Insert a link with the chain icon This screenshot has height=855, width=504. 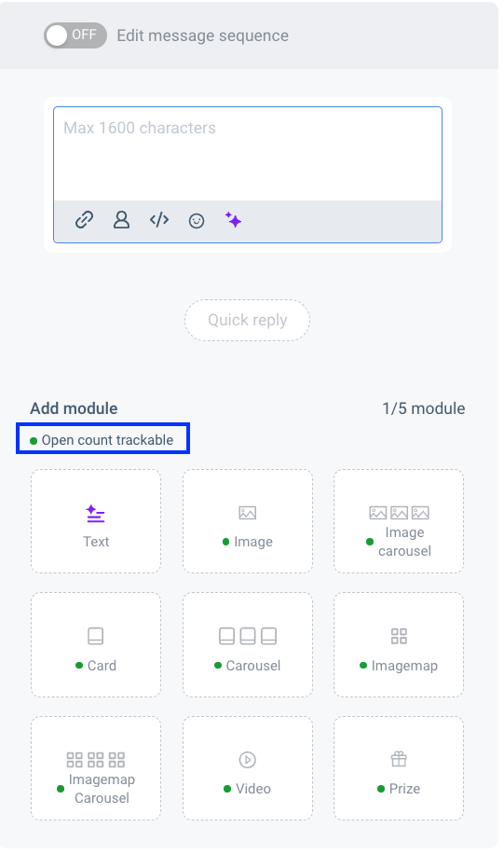tap(84, 220)
